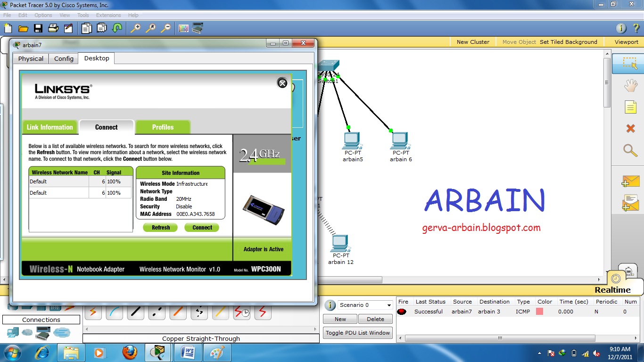Choose the Delete X tool
The image size is (644, 362).
coord(630,128)
